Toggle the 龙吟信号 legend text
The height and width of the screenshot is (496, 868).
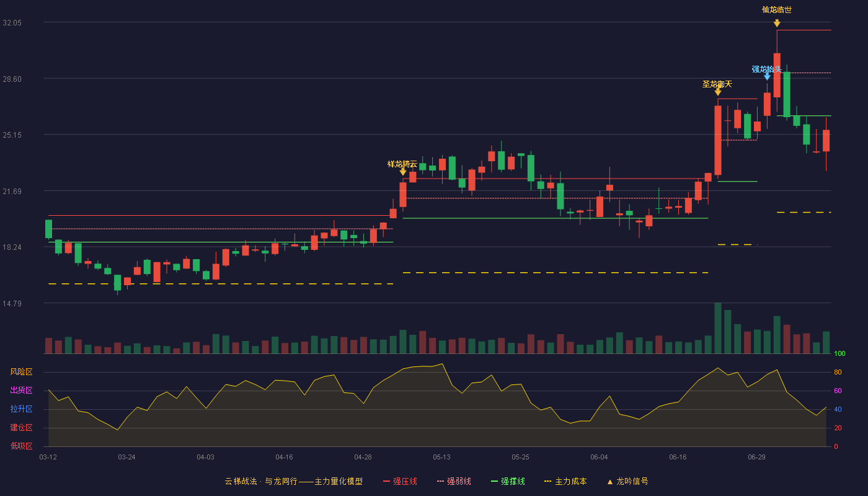tap(632, 481)
